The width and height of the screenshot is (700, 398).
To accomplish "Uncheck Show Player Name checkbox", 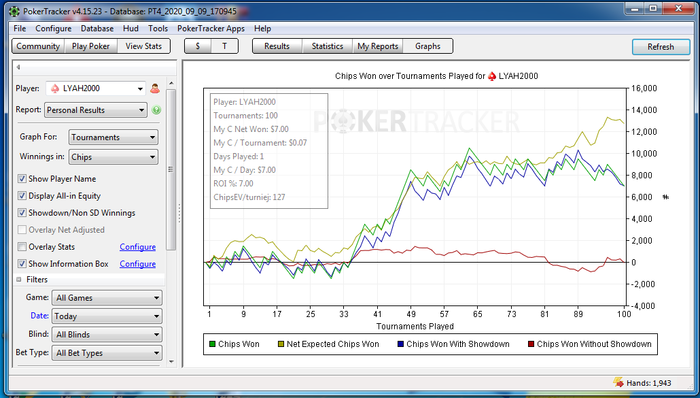I will tap(22, 179).
